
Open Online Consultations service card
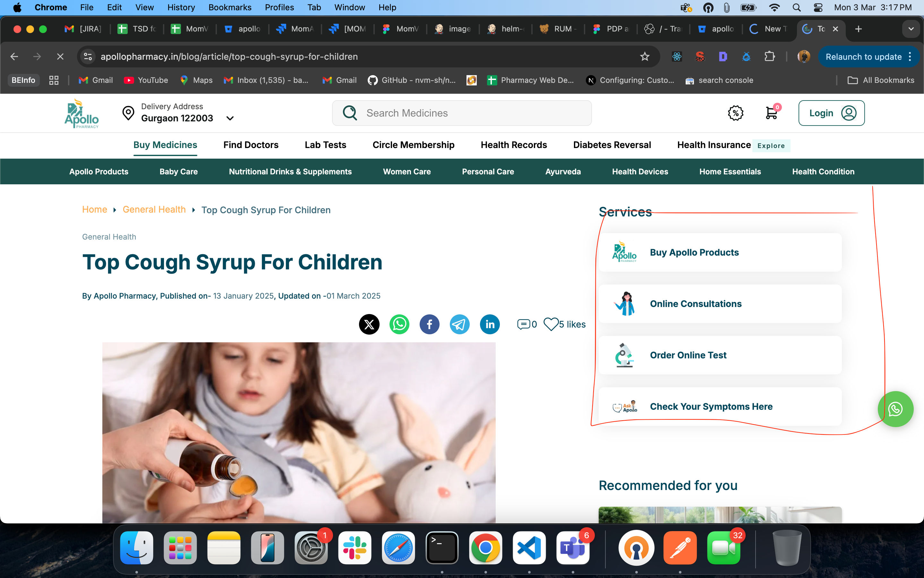pos(720,303)
